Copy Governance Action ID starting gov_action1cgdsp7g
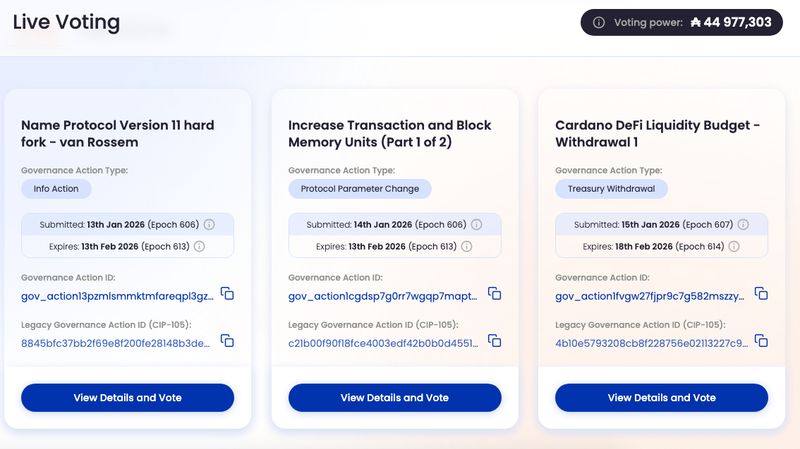The image size is (800, 449). point(494,294)
